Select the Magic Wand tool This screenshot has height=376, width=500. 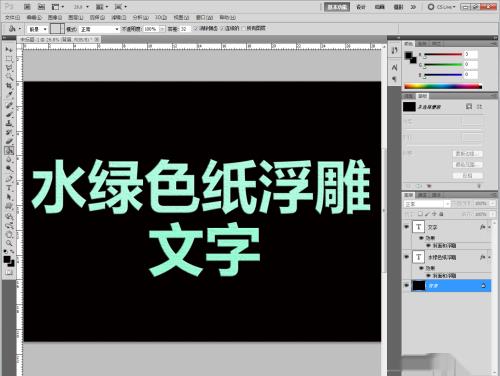click(9, 77)
